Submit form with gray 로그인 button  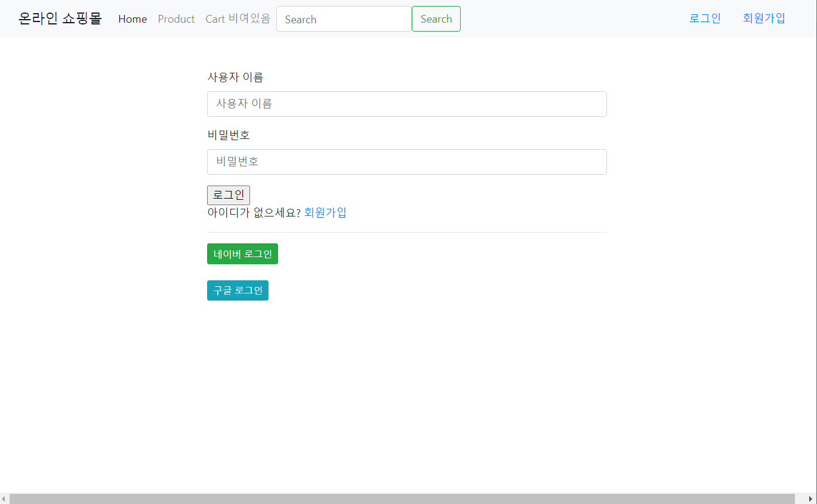coord(229,195)
